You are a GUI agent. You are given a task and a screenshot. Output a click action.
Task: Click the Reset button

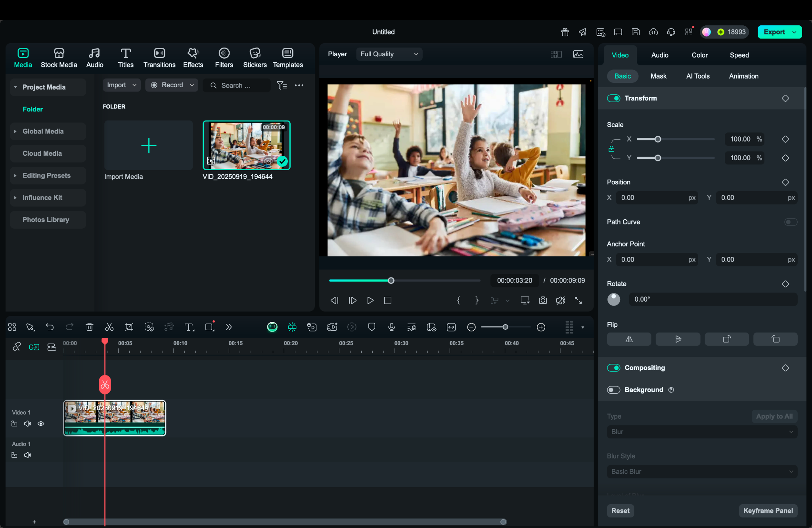click(x=620, y=511)
